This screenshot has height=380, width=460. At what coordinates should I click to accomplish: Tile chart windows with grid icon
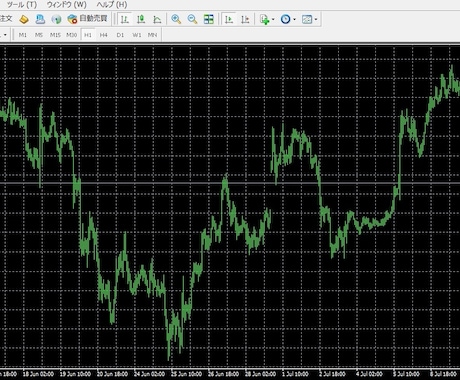pyautogui.click(x=209, y=19)
